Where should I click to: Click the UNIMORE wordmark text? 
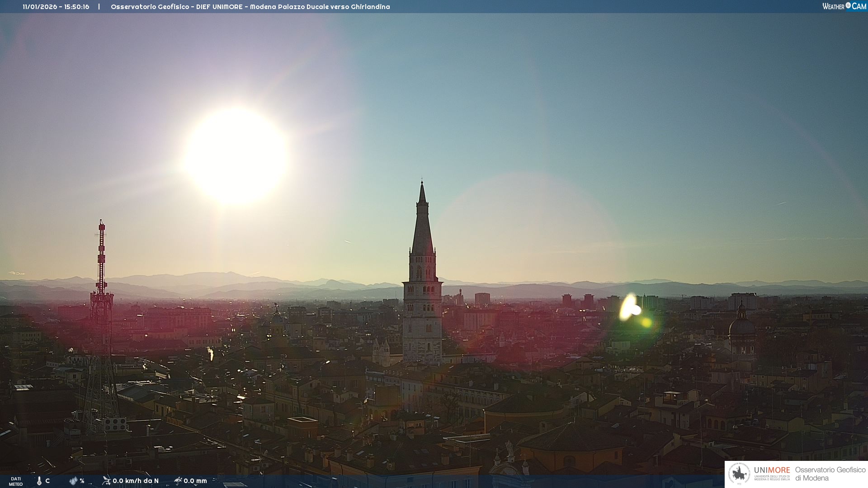coord(772,470)
